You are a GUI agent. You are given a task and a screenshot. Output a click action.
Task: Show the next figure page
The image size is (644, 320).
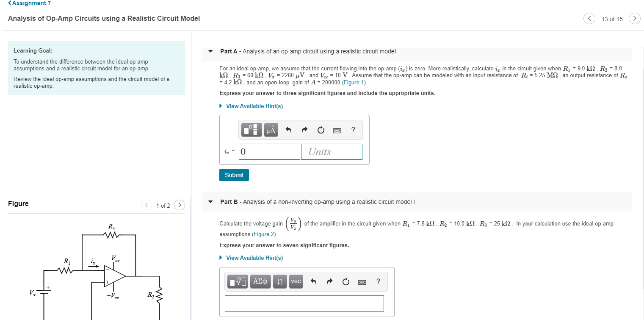pyautogui.click(x=180, y=205)
